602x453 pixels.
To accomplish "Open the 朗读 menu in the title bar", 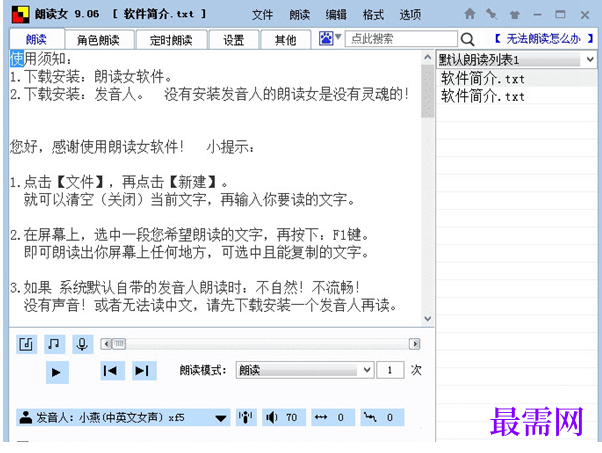I will [299, 15].
